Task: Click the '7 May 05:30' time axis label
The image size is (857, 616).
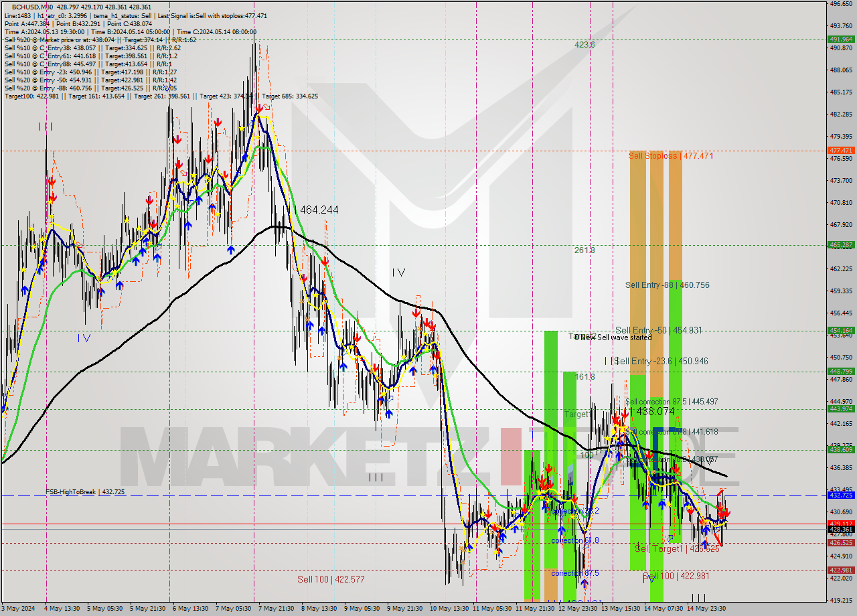Action: 234,609
